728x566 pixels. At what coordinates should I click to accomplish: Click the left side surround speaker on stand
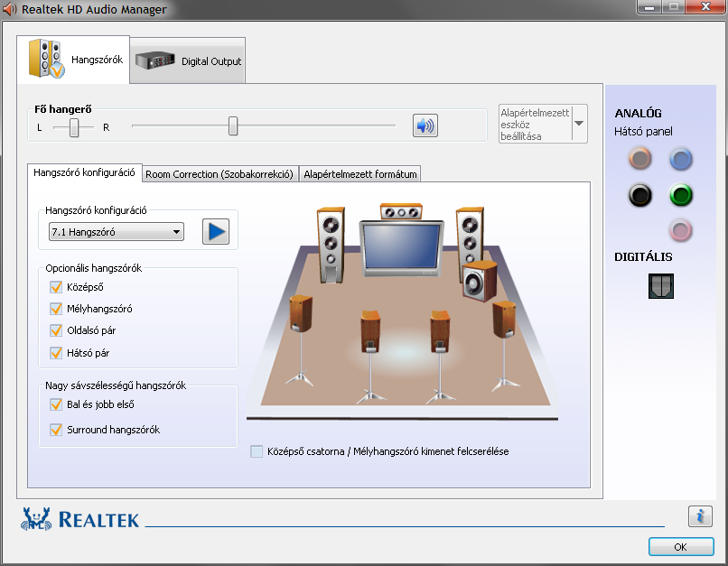(301, 341)
